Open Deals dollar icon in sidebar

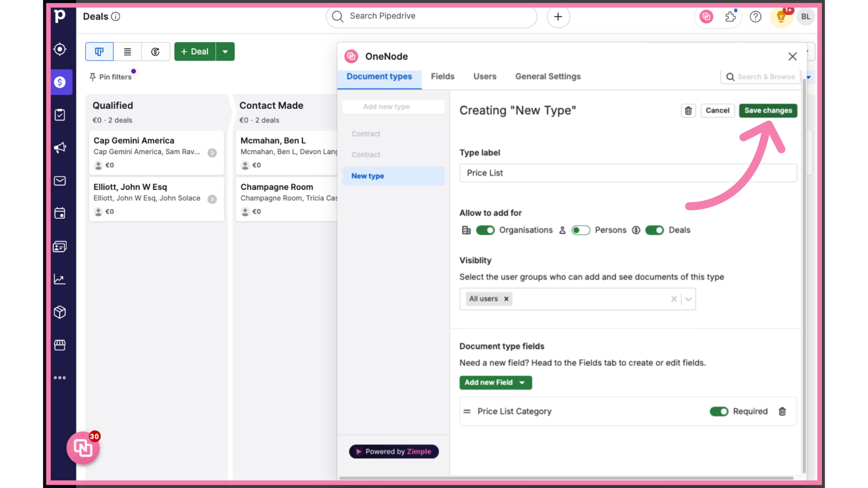(x=60, y=82)
